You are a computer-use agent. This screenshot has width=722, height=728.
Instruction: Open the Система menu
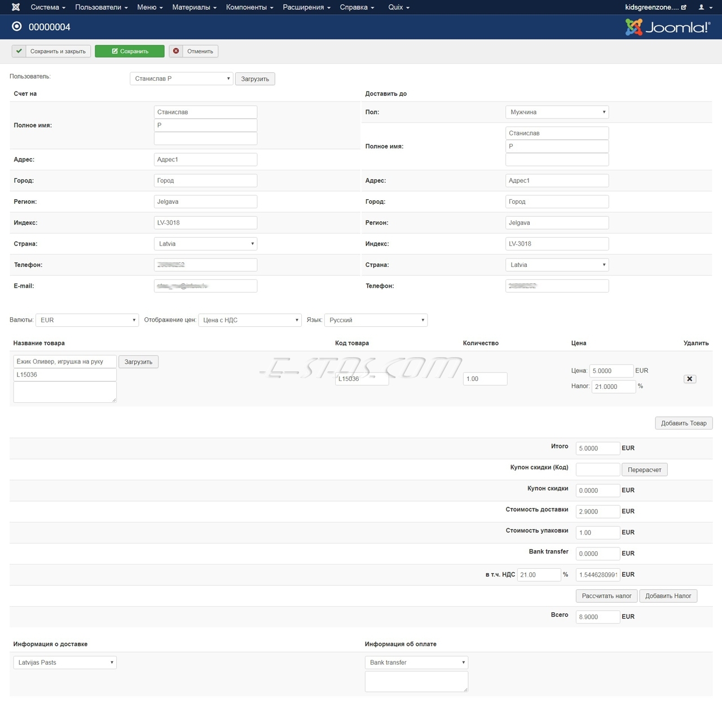tap(48, 7)
